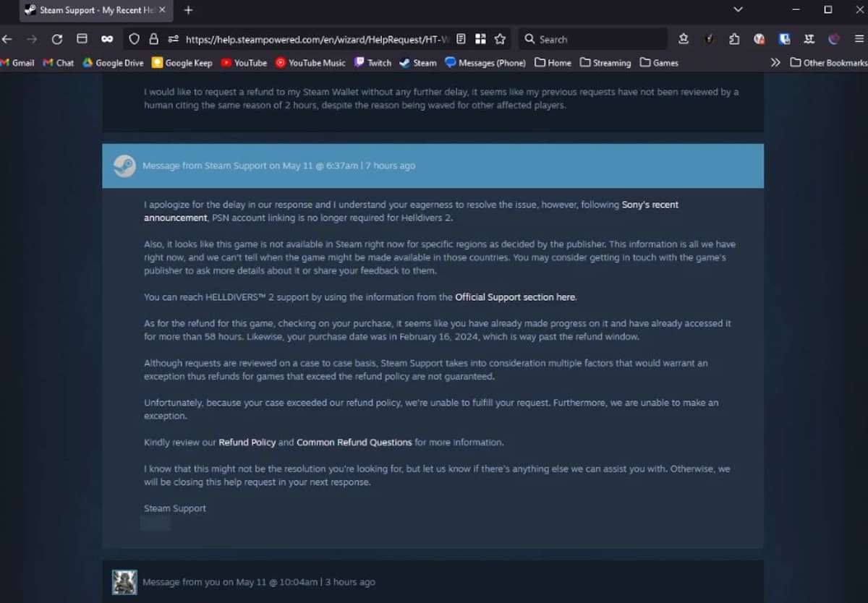The height and width of the screenshot is (603, 868).
Task: Open the Home bookmarks folder
Action: click(553, 63)
